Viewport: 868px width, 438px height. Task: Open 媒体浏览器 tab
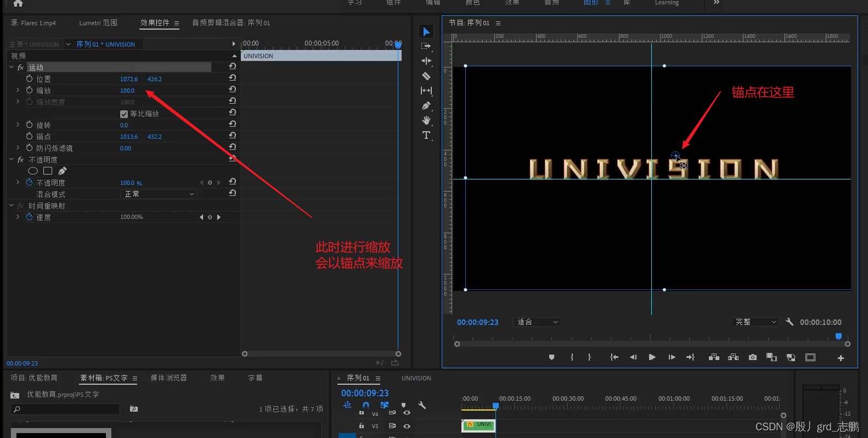[x=169, y=378]
